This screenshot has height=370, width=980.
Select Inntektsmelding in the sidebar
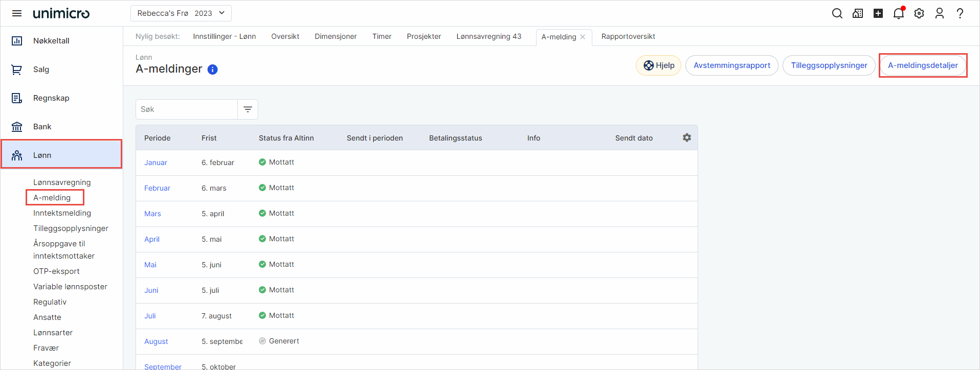(x=62, y=213)
